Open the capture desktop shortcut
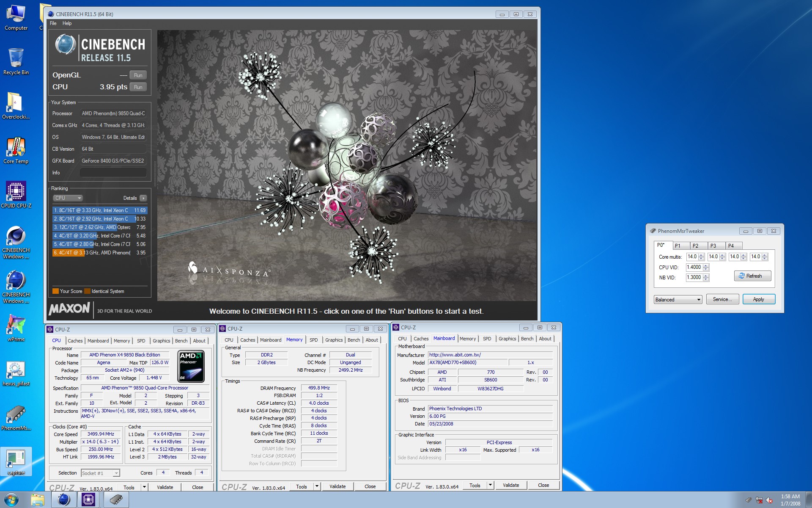 point(16,461)
